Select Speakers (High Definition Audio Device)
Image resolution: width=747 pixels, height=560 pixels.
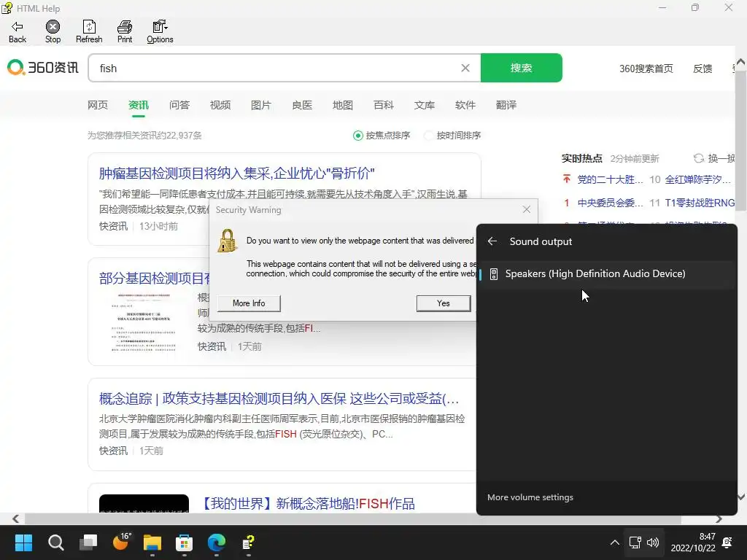[x=607, y=274]
